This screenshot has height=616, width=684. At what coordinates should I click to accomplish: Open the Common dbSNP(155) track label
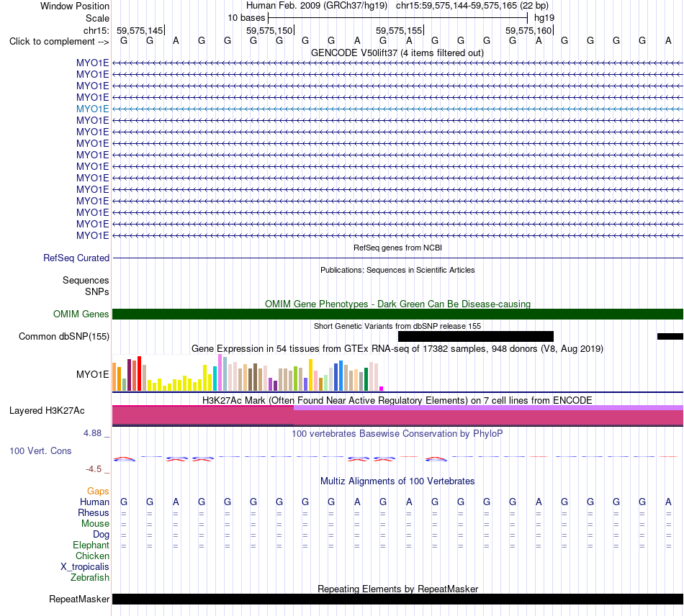click(64, 337)
